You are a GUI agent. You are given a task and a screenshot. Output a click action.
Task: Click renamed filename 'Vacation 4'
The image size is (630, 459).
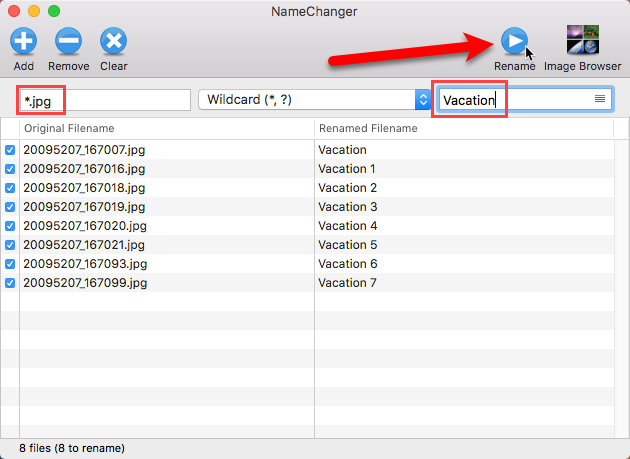348,225
